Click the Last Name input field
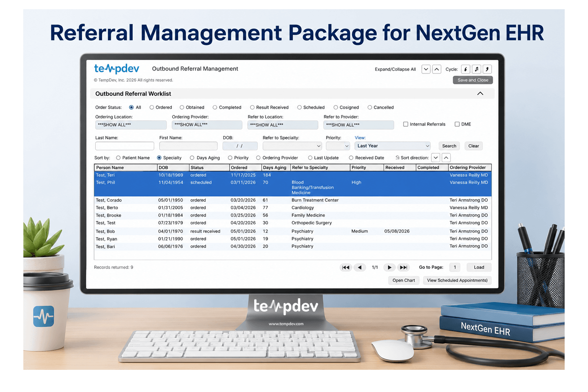The image size is (588, 392). (x=125, y=146)
